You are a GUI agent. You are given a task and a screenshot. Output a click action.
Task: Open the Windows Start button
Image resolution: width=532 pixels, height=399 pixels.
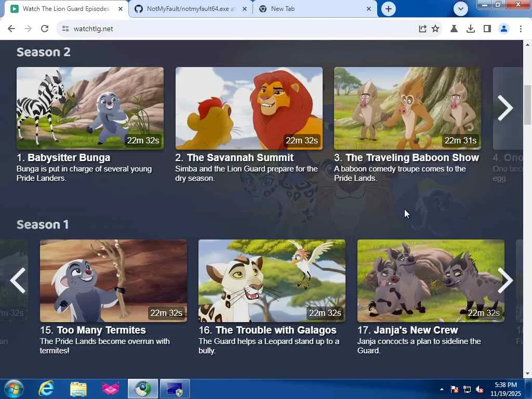click(x=14, y=389)
